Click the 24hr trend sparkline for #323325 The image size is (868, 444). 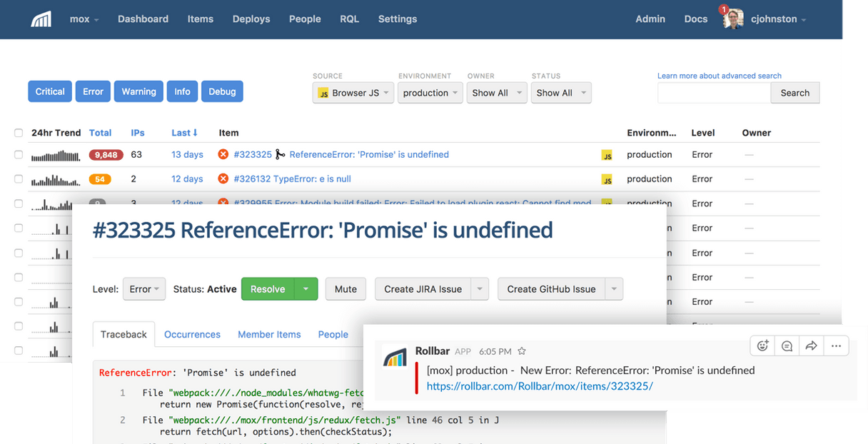click(x=56, y=155)
